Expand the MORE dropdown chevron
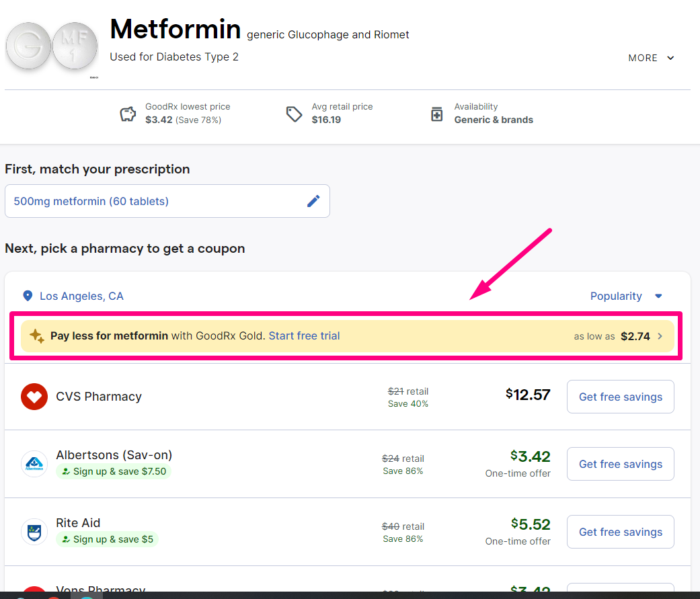Image resolution: width=700 pixels, height=599 pixels. pyautogui.click(x=670, y=58)
